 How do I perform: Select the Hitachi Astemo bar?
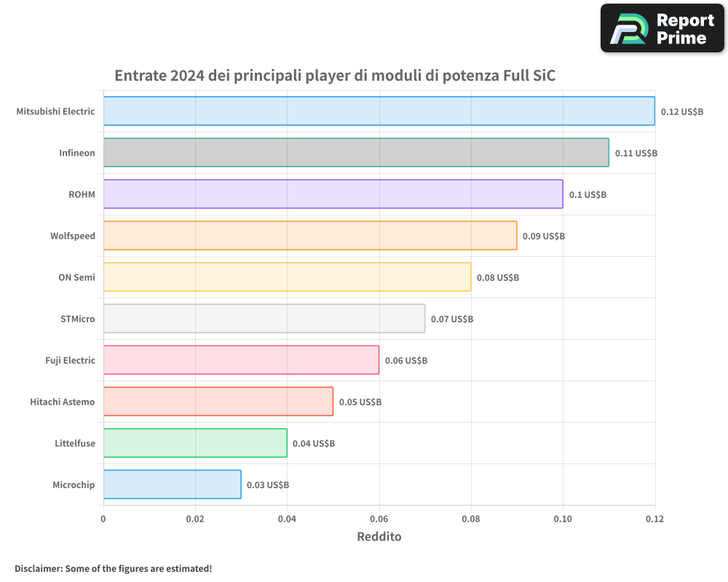point(218,402)
